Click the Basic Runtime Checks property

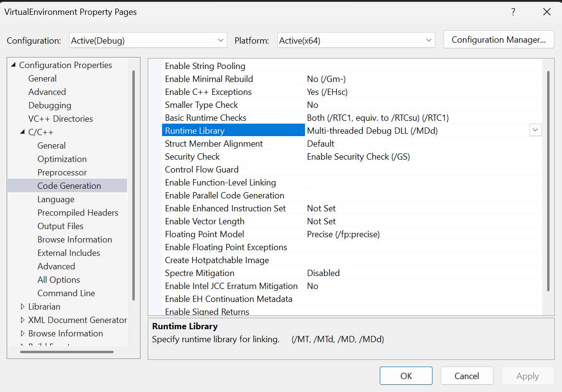coord(352,117)
